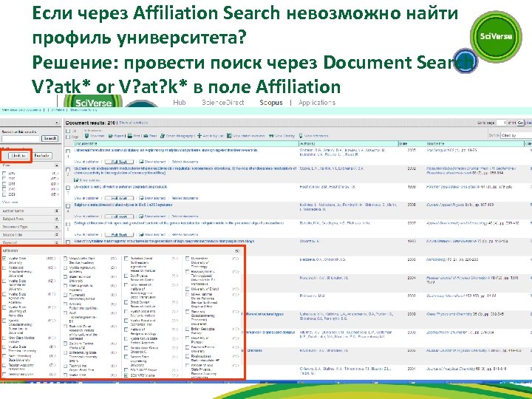
Task: Click View at publisher link for first result
Action: 86,162
